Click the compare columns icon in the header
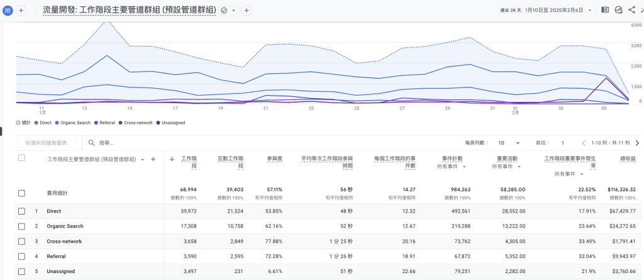This screenshot has height=280, width=644. pos(605,10)
